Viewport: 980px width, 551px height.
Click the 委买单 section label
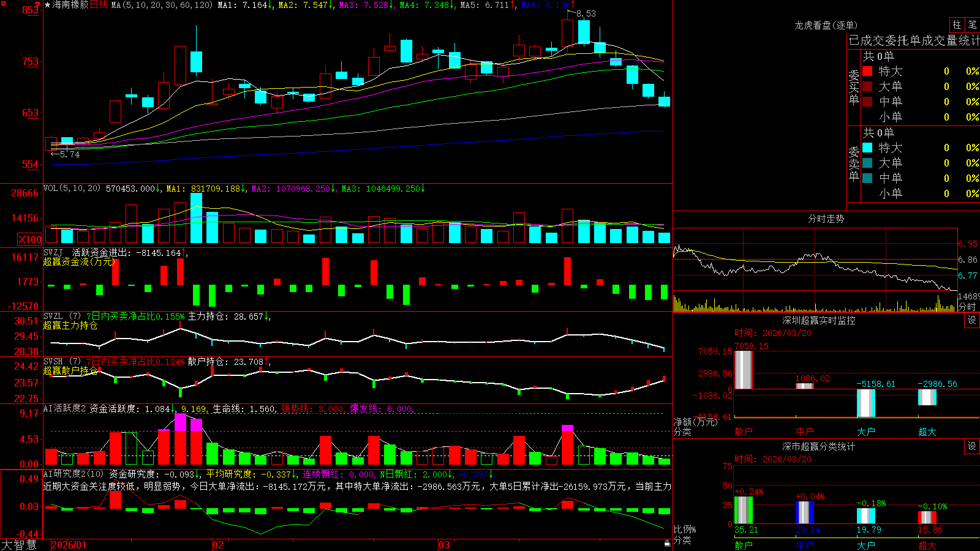click(x=854, y=87)
